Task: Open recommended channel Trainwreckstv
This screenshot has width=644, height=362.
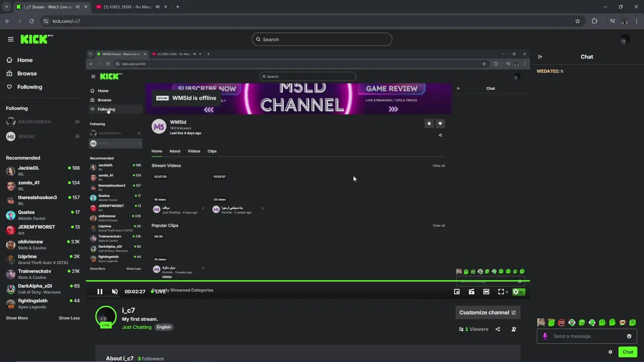Action: click(x=43, y=274)
